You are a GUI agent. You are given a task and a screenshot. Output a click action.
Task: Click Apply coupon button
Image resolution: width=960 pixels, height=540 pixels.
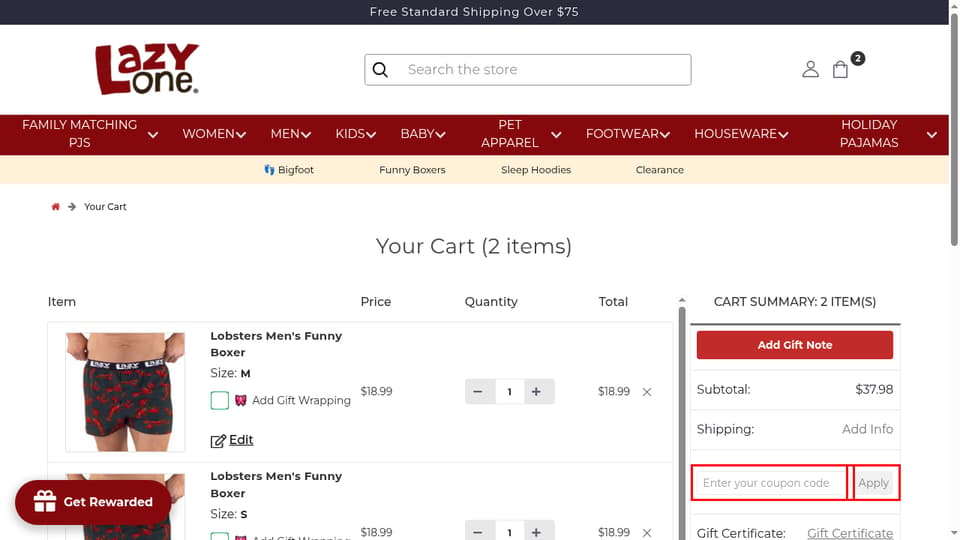pos(873,483)
